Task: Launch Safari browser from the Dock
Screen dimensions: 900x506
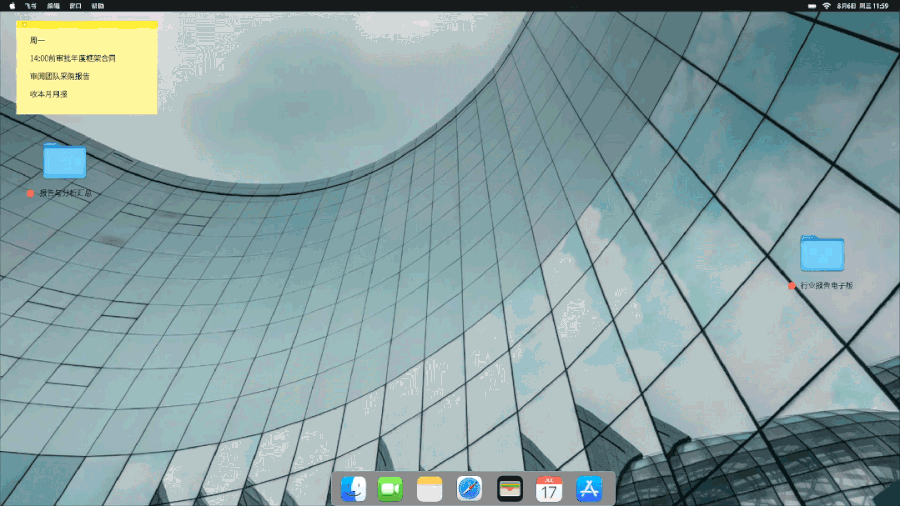Action: pos(469,489)
